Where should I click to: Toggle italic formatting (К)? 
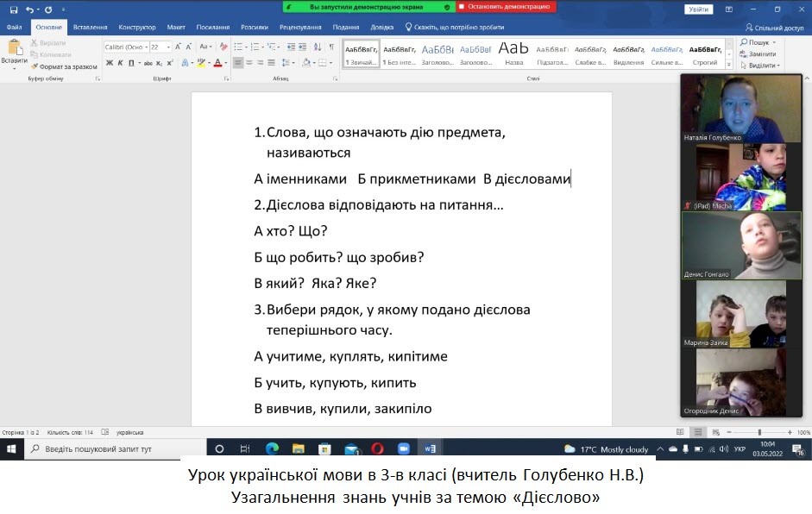pyautogui.click(x=121, y=63)
